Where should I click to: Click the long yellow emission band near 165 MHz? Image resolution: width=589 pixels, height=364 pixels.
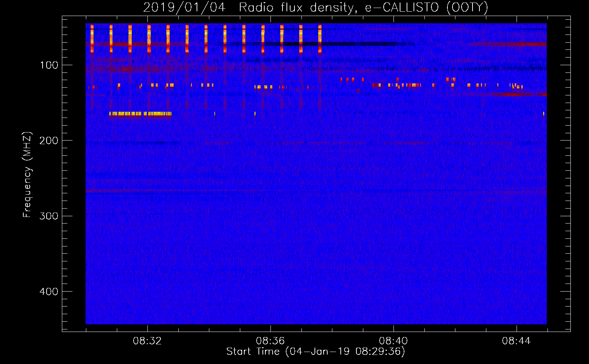click(x=140, y=114)
